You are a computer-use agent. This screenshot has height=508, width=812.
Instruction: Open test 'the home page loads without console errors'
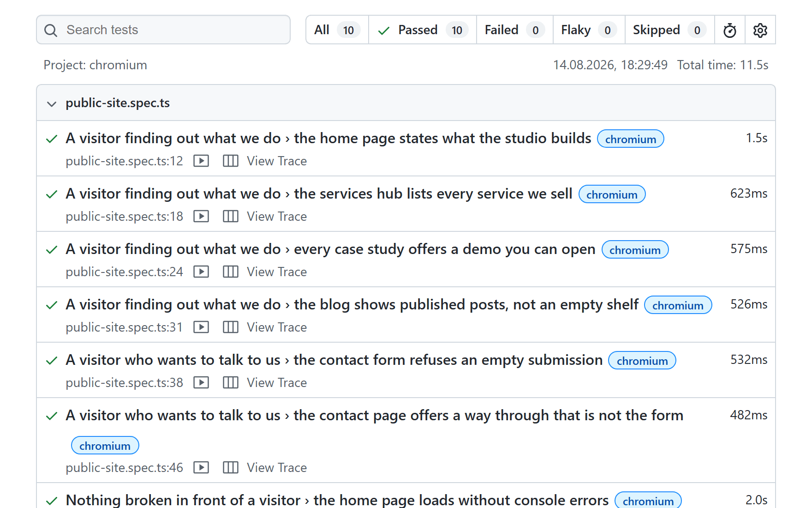pos(337,500)
